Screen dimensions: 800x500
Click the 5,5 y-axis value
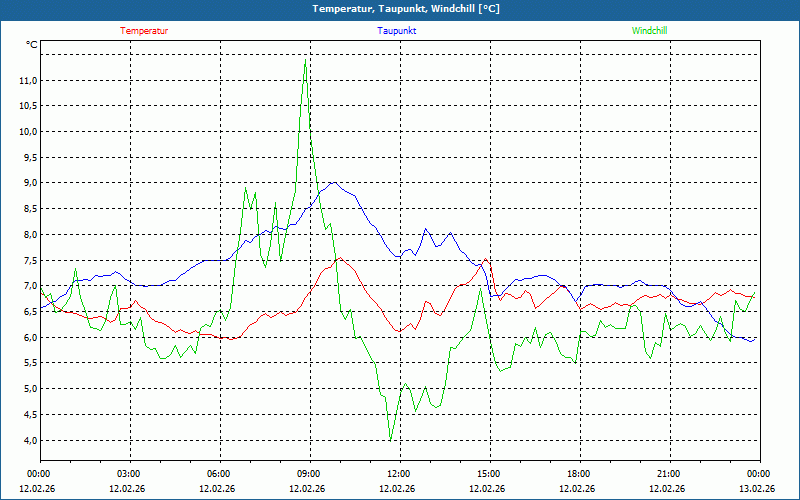point(30,363)
